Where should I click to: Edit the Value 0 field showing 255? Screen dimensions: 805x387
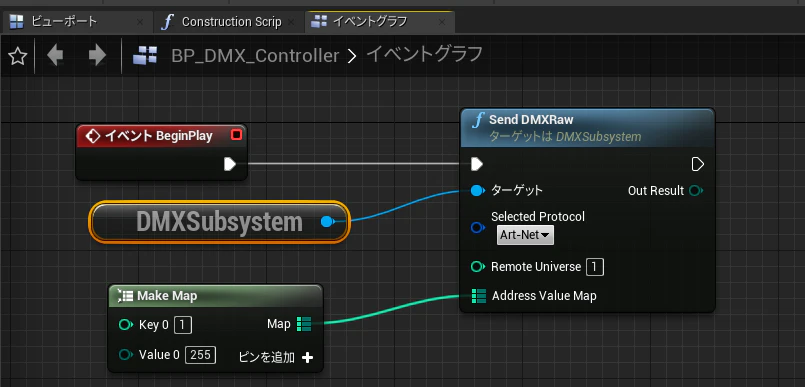(x=200, y=355)
